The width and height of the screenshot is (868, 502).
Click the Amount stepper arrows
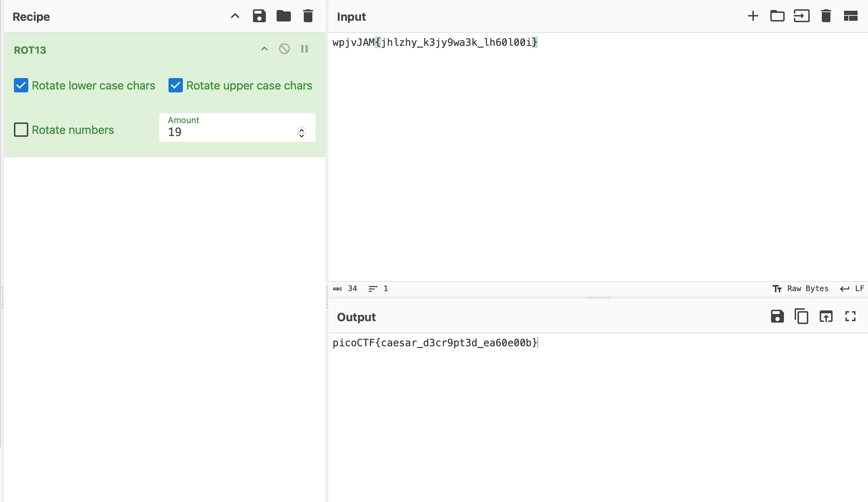(302, 132)
